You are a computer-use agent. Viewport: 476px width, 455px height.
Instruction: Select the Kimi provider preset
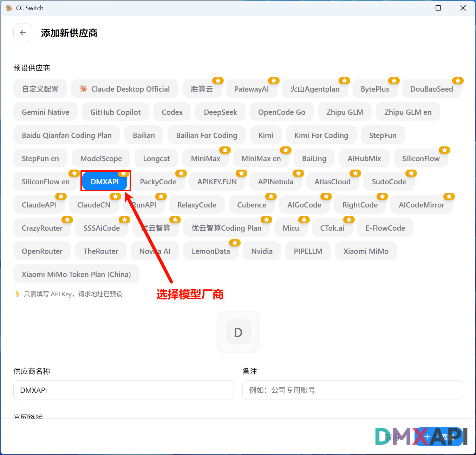tap(266, 135)
